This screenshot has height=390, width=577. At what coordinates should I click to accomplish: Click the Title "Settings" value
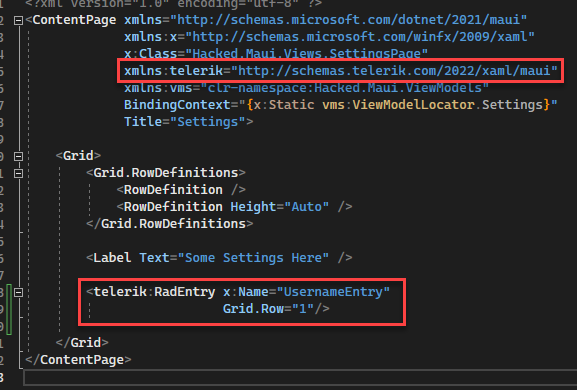208,122
